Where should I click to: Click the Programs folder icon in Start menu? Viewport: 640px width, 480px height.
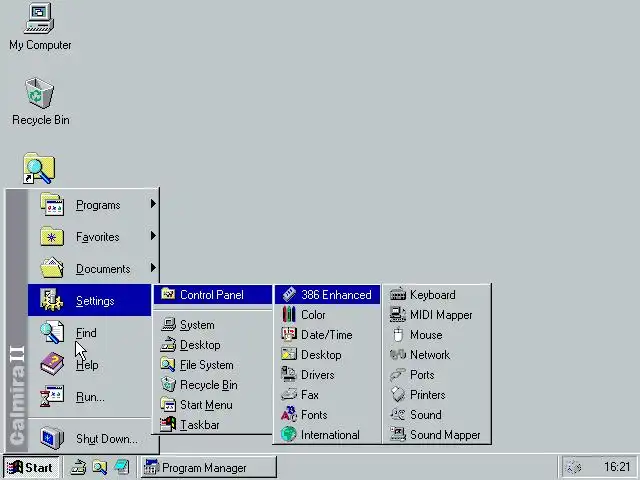click(x=52, y=204)
